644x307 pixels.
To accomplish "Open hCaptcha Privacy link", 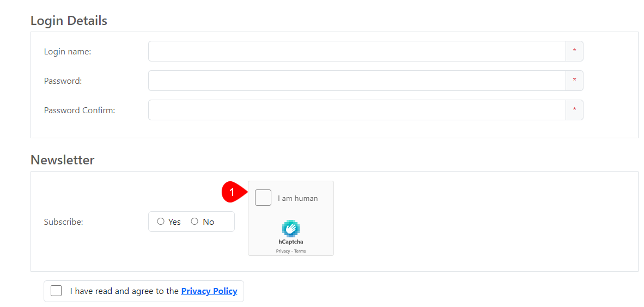I will click(283, 251).
